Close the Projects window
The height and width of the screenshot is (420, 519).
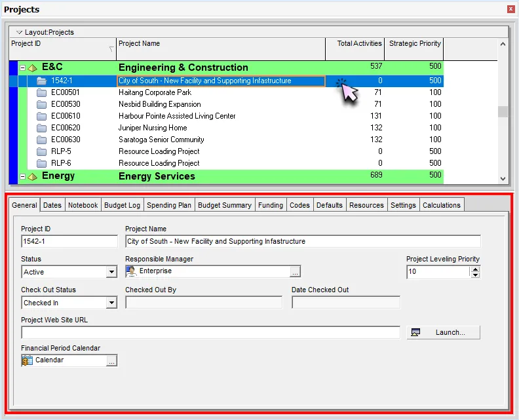coord(510,9)
